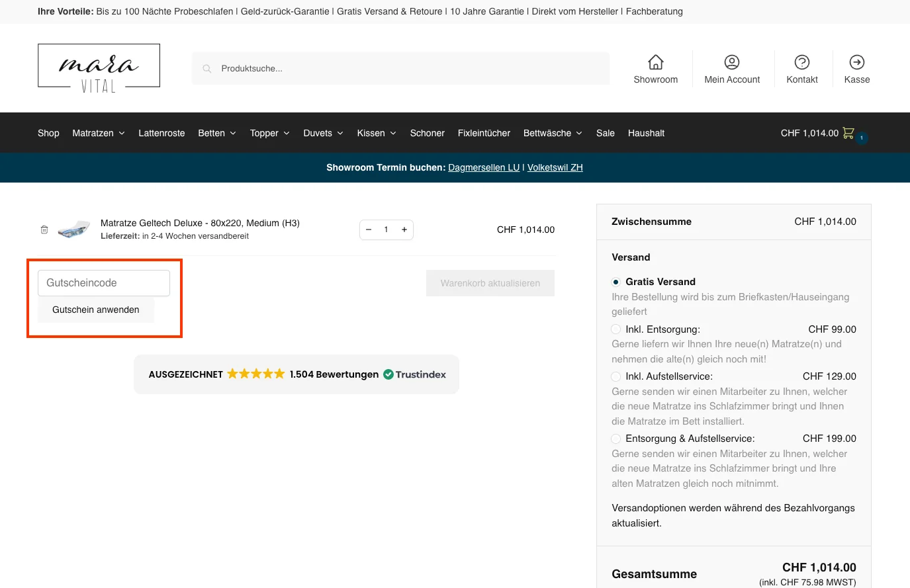Viewport: 910px width, 588px height.
Task: Open the Dagmersellen LU showroom link
Action: (484, 167)
